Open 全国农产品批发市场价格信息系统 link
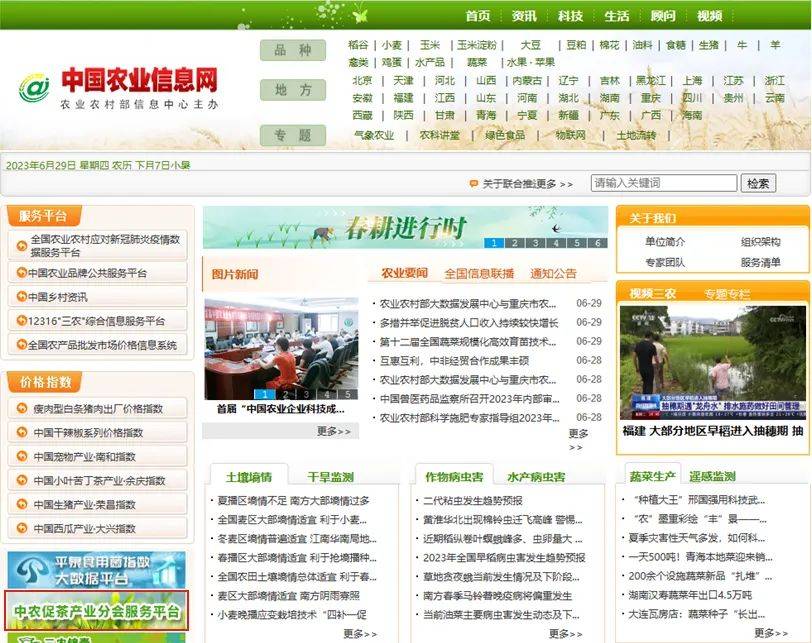This screenshot has height=643, width=812. (x=103, y=345)
